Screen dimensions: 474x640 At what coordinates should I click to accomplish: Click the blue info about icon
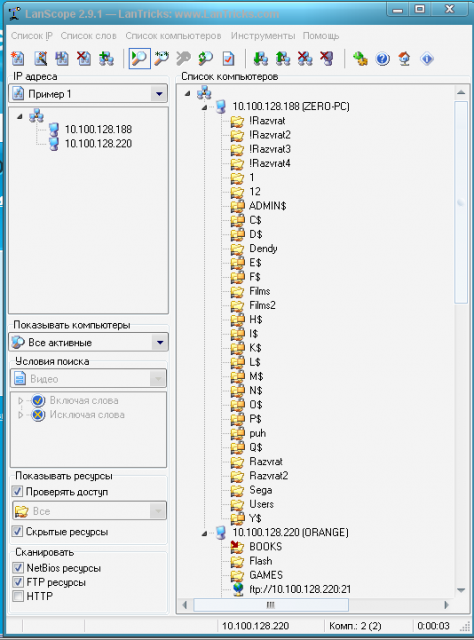click(427, 59)
